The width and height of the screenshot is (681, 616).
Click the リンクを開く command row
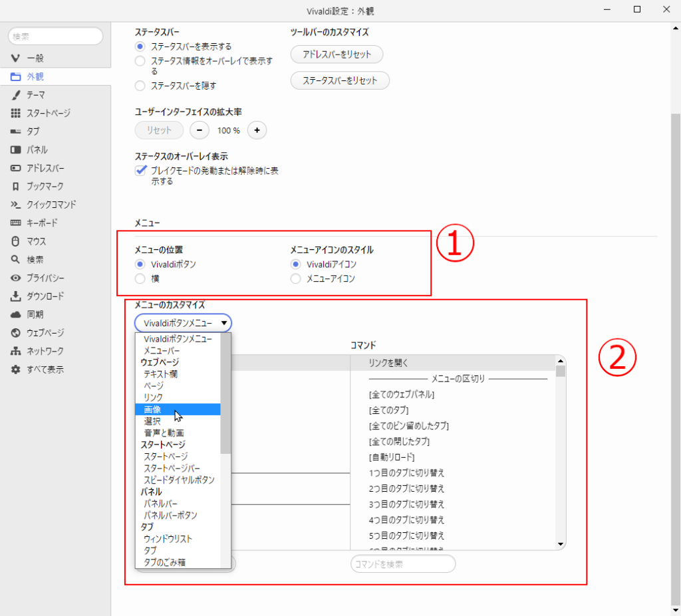coord(453,363)
